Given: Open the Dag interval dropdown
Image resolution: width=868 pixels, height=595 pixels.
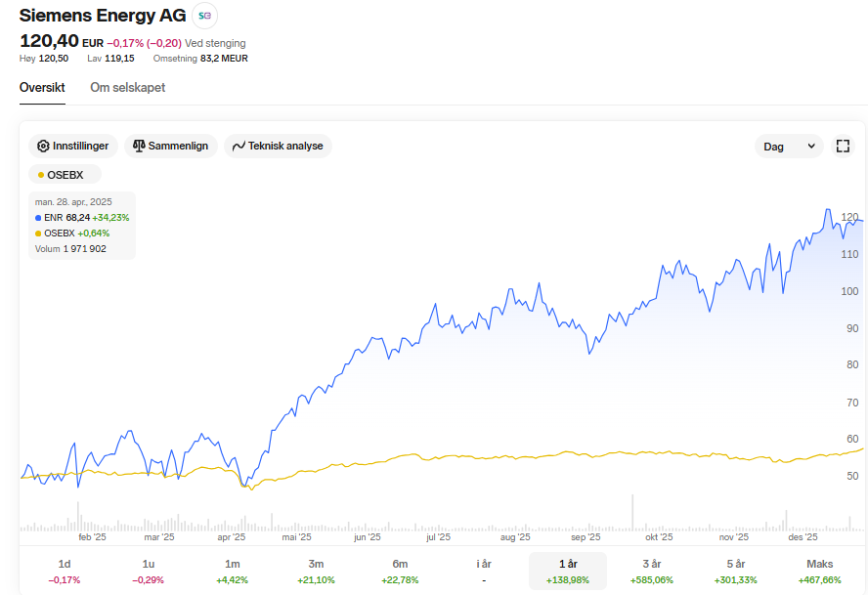Looking at the screenshot, I should pos(788,147).
